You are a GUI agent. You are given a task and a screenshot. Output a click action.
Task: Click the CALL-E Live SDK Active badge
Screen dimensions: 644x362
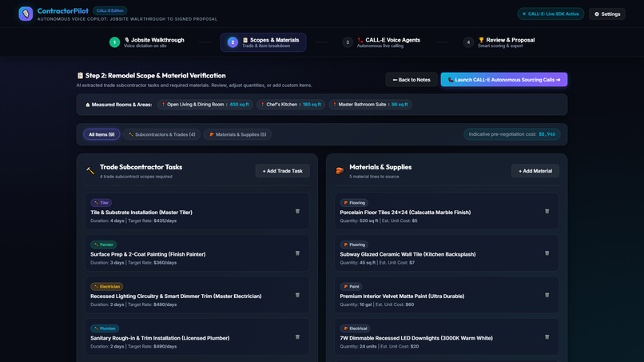pos(551,14)
